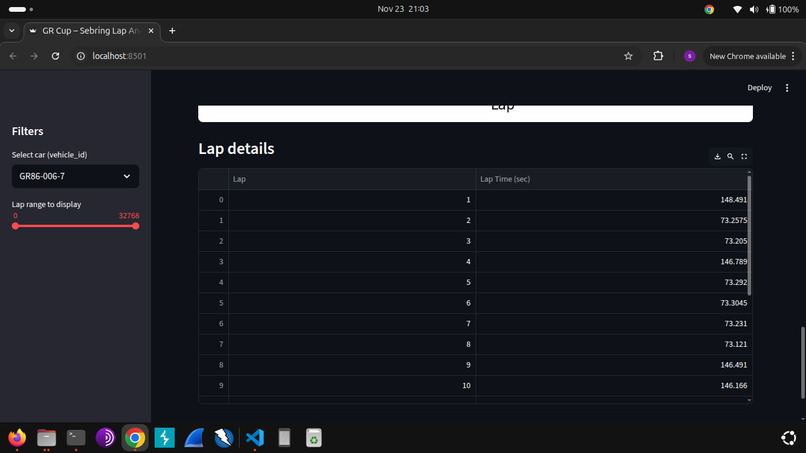This screenshot has width=806, height=453.
Task: Click the lap time cell 146.789
Action: pyautogui.click(x=611, y=261)
